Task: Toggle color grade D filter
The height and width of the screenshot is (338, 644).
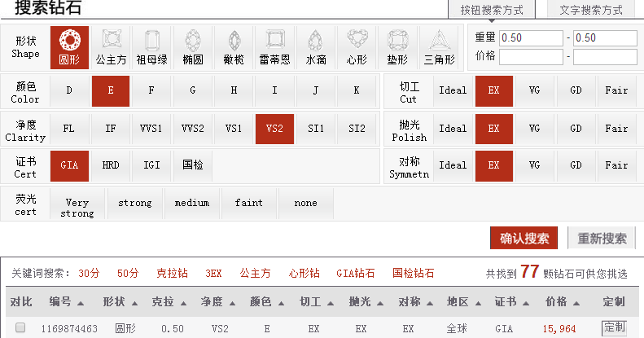Action: pyautogui.click(x=69, y=90)
